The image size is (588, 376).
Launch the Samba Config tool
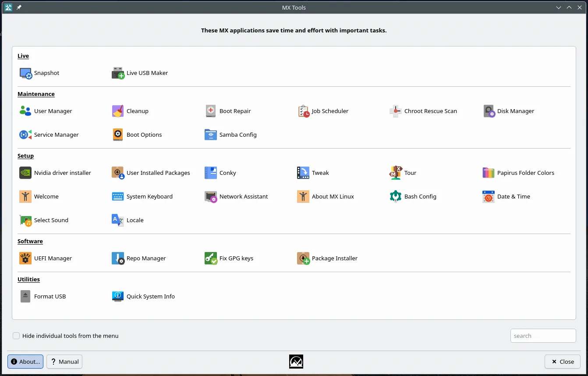pyautogui.click(x=230, y=135)
